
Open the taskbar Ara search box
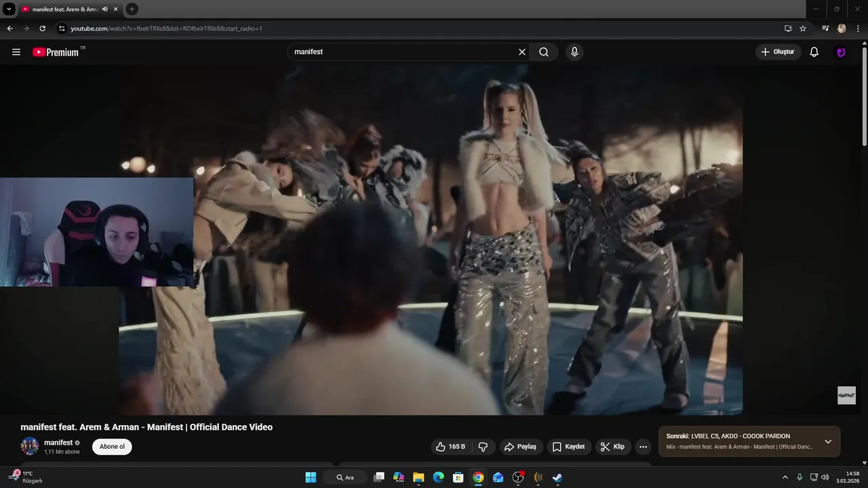[345, 477]
